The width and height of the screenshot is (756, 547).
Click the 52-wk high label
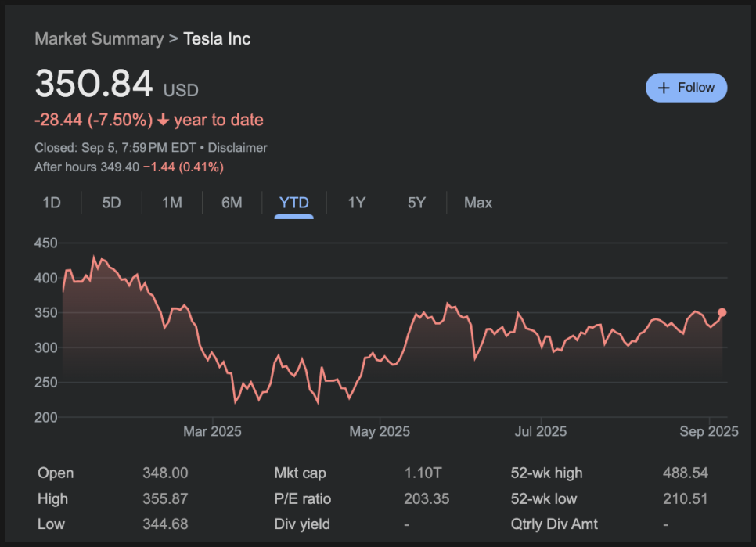[547, 473]
